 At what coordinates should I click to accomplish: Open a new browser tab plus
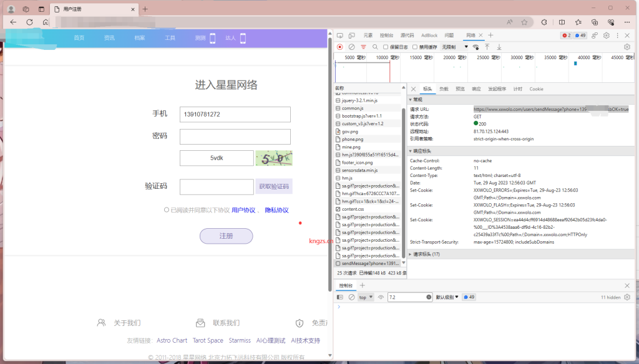pyautogui.click(x=145, y=9)
